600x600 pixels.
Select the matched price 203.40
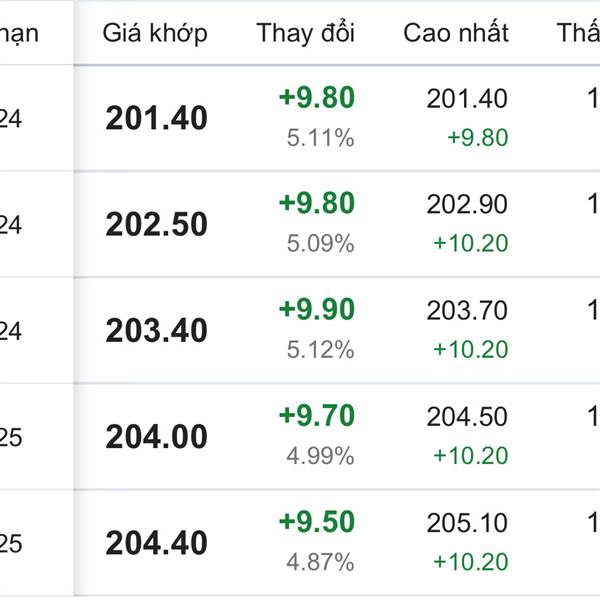[x=157, y=330]
